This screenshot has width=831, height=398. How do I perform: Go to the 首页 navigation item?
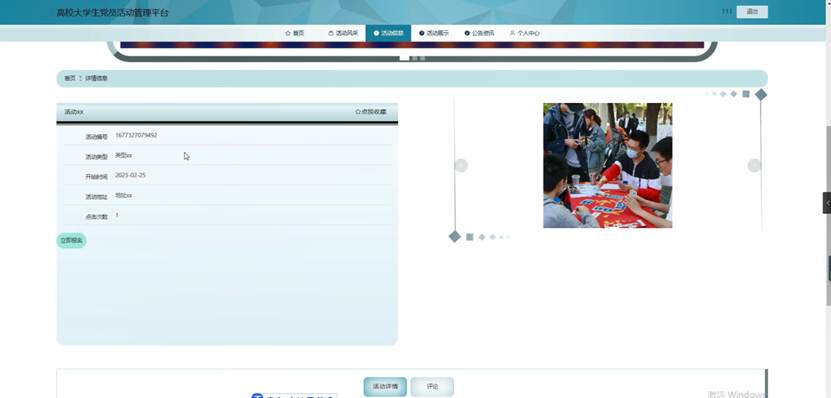pyautogui.click(x=295, y=33)
